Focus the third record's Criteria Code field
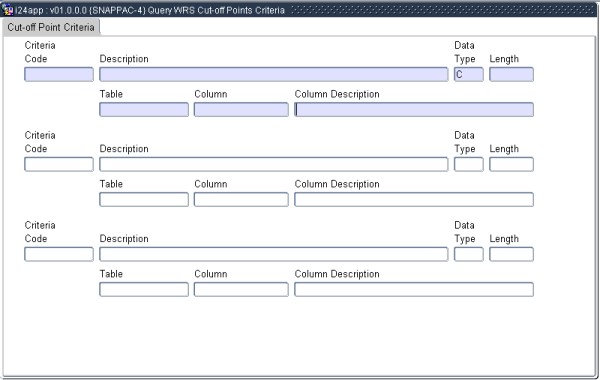Image resolution: width=600 pixels, height=380 pixels. pos(59,254)
